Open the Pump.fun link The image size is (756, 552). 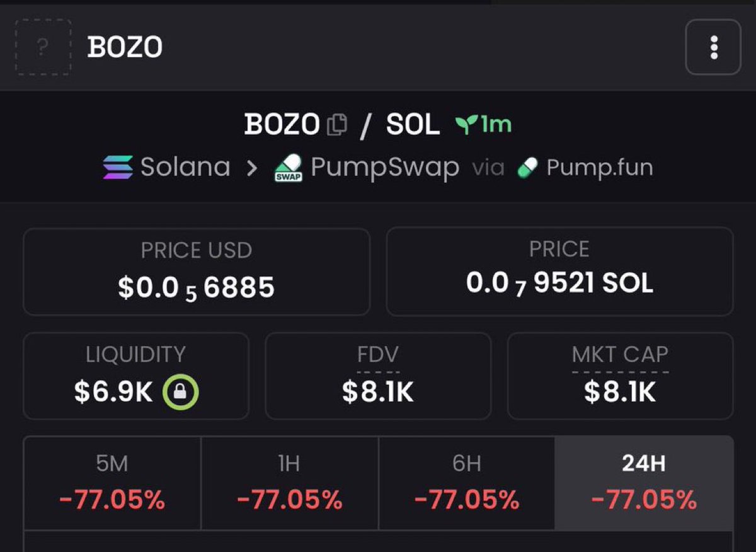click(599, 168)
